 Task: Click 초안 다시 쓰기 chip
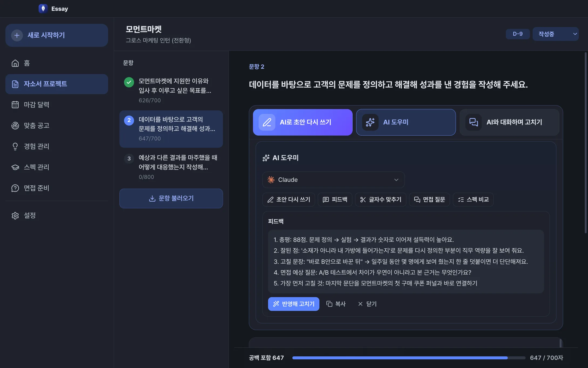tap(289, 200)
